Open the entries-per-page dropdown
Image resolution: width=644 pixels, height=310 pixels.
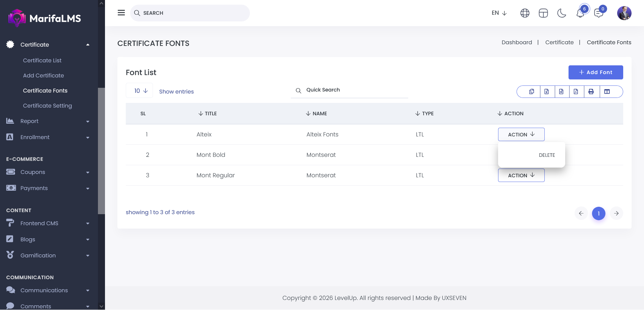(140, 91)
